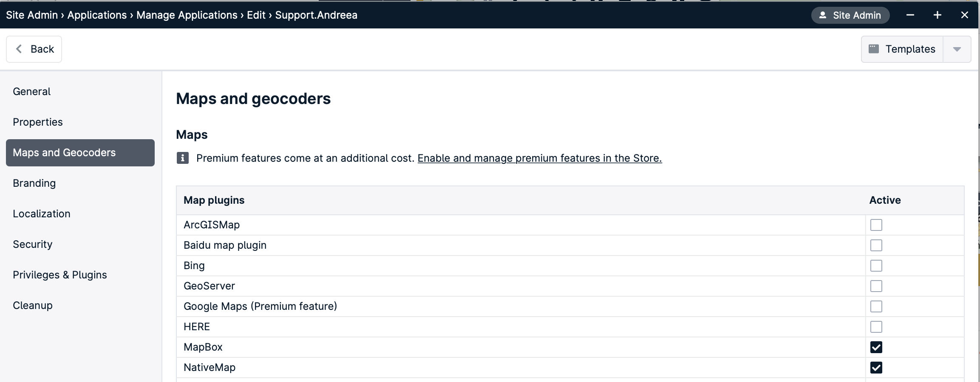
Task: Select the ArcGISMap row label
Action: pyautogui.click(x=212, y=225)
